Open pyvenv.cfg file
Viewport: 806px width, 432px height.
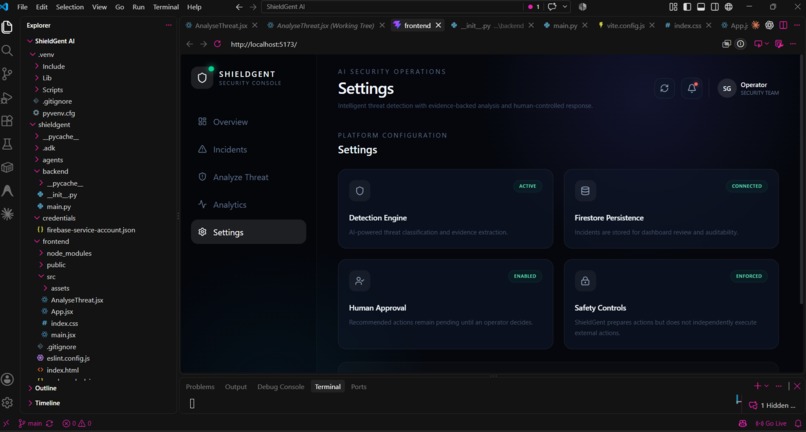[59, 113]
